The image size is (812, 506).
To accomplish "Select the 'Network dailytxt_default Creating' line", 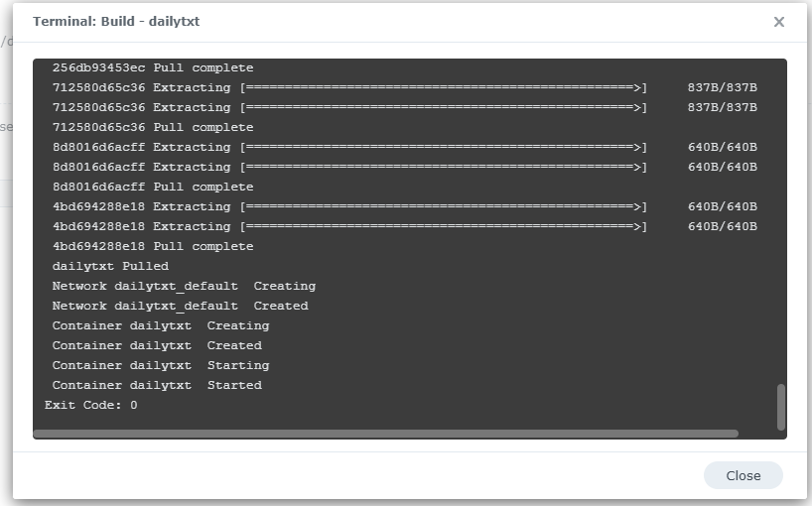I will click(x=184, y=286).
